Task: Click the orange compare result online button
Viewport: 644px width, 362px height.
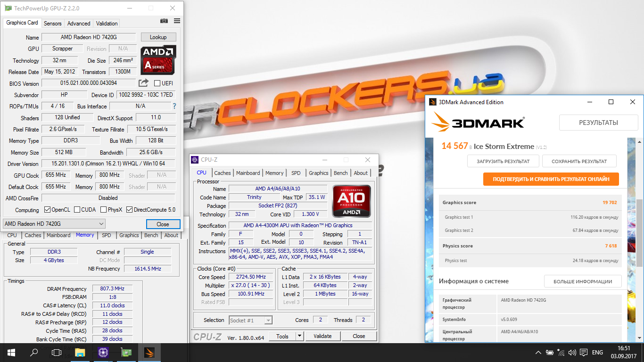Action: coord(551,179)
